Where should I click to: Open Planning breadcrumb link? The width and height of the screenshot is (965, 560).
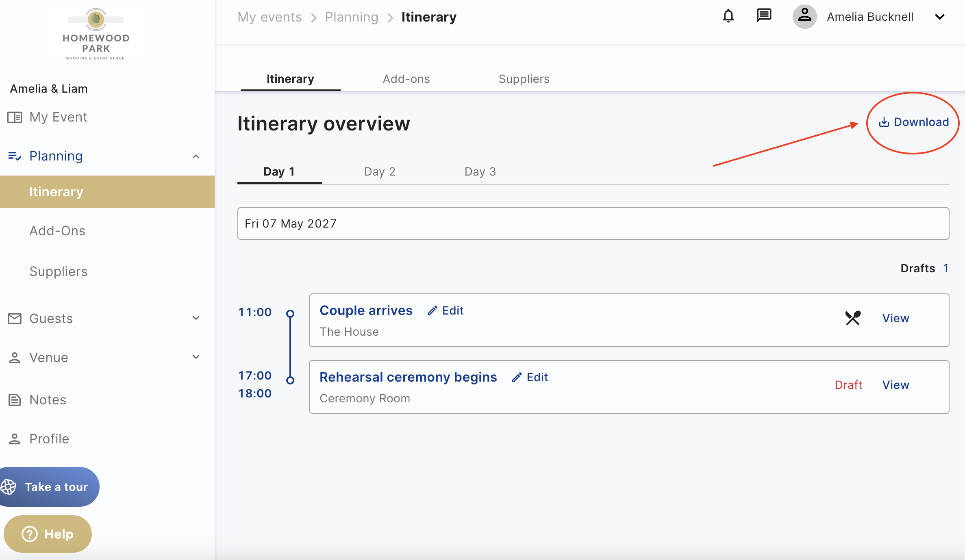352,17
